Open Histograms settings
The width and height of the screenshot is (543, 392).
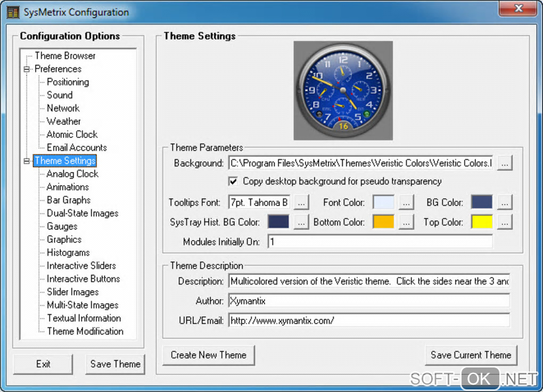[68, 252]
